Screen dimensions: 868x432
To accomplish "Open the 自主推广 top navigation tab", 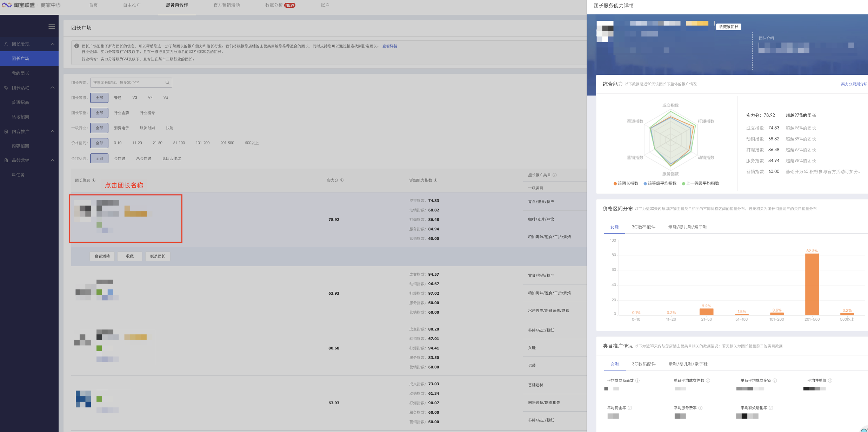I will coord(132,5).
